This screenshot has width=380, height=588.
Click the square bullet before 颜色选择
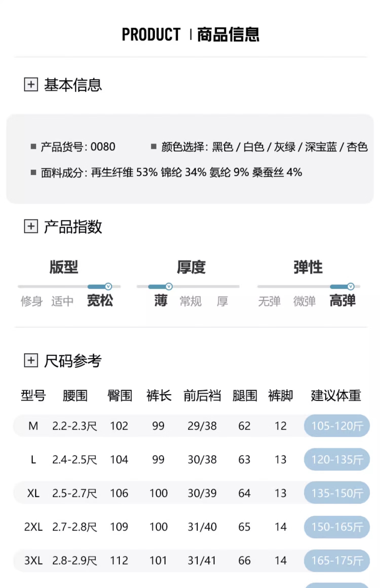(154, 146)
